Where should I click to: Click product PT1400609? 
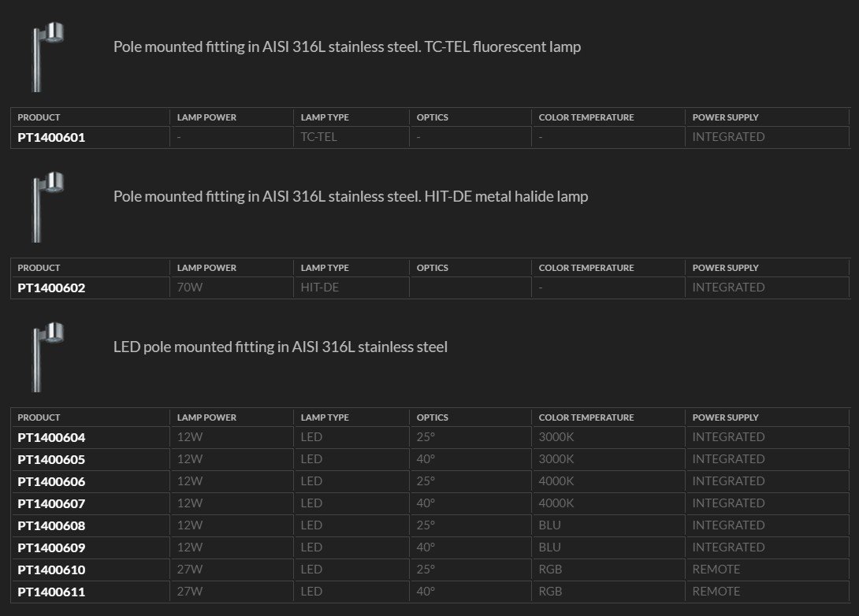51,547
